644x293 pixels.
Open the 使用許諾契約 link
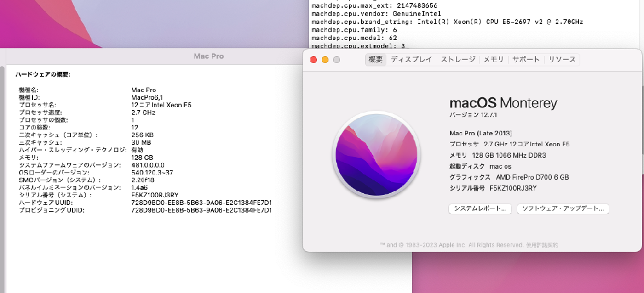point(542,245)
